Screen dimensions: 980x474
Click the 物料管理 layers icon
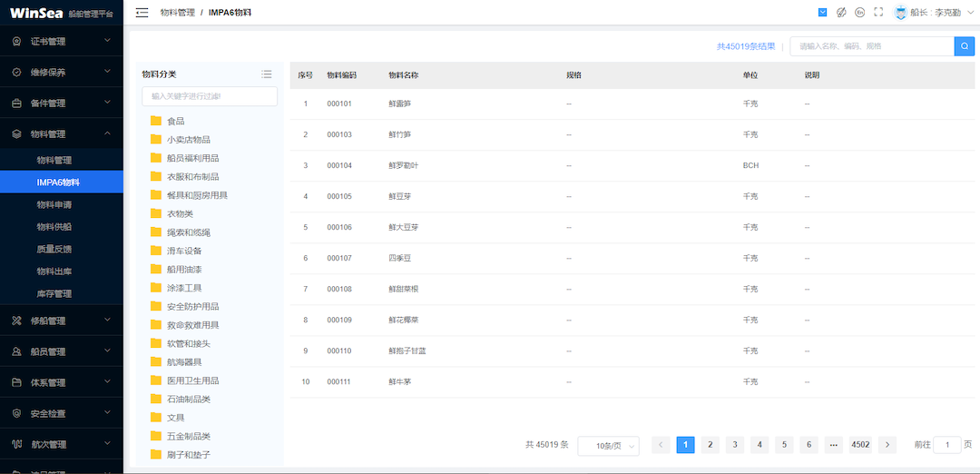[x=17, y=133]
